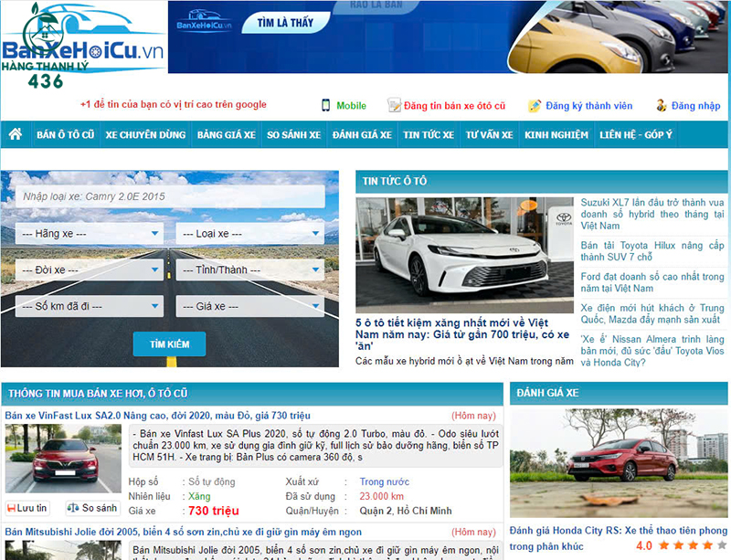Click the '23.000 km' mileage value
This screenshot has width=731, height=560.
(381, 496)
